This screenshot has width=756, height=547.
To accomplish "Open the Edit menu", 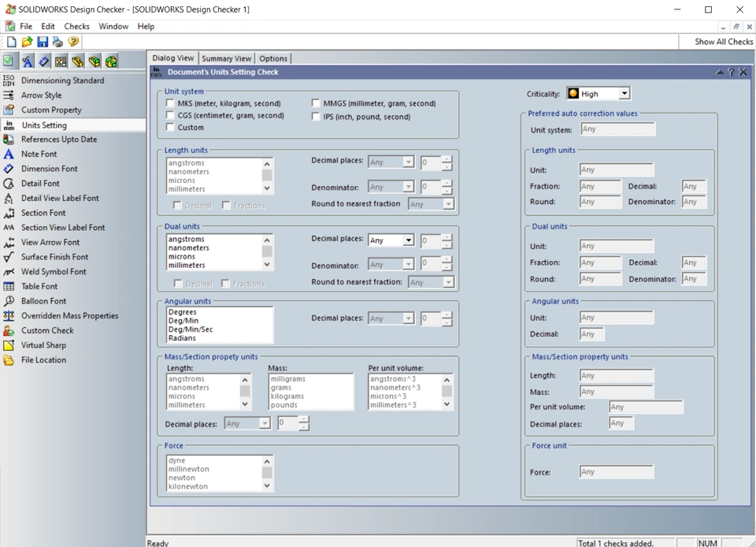I will coord(48,27).
